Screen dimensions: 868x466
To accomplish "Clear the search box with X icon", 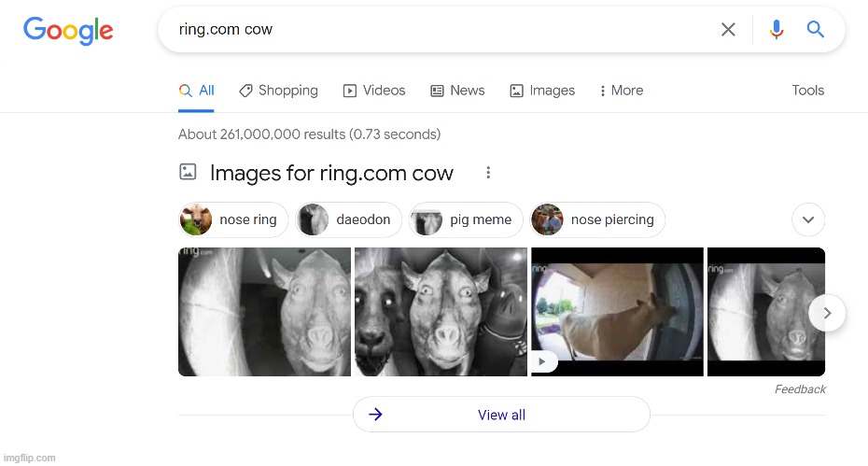I will (x=728, y=30).
